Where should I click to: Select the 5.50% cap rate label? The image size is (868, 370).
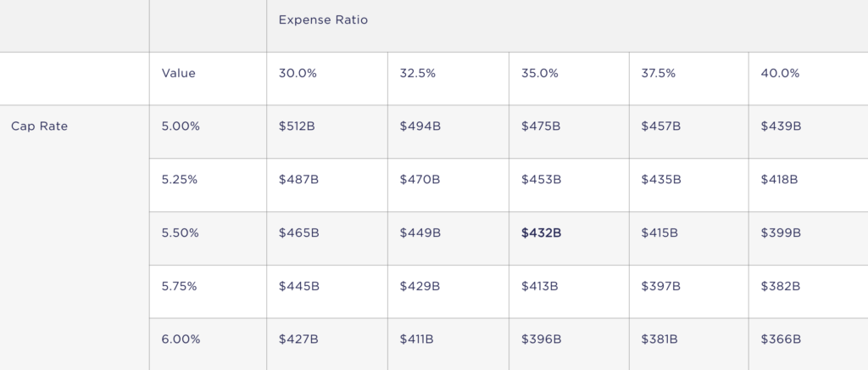181,233
